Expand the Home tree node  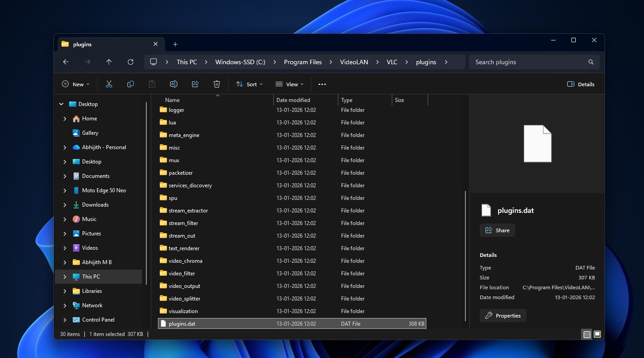pos(65,119)
